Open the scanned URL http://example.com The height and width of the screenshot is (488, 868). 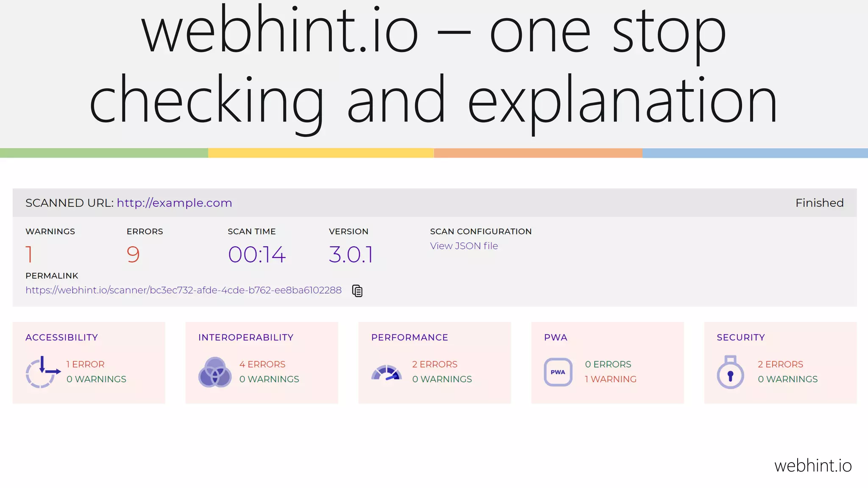(x=174, y=203)
